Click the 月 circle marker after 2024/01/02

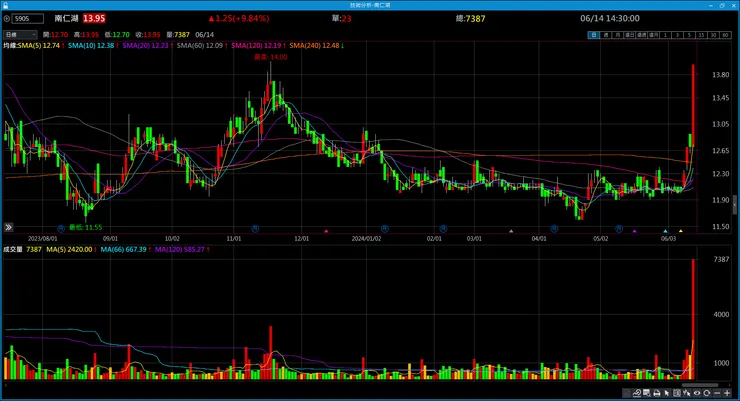pyautogui.click(x=385, y=229)
